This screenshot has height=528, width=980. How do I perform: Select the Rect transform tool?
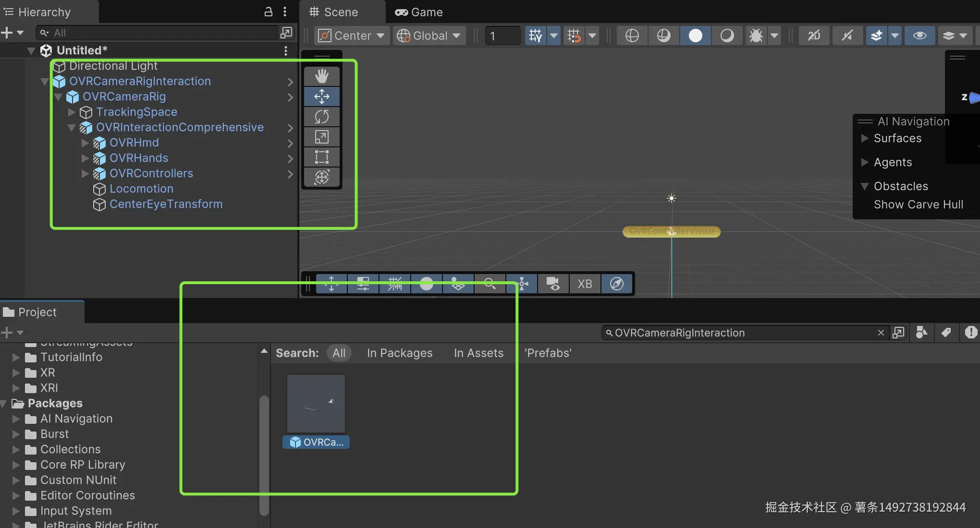point(321,157)
